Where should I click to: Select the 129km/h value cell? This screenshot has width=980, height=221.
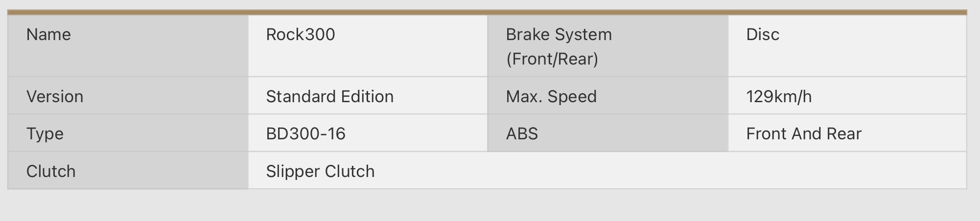pyautogui.click(x=847, y=96)
